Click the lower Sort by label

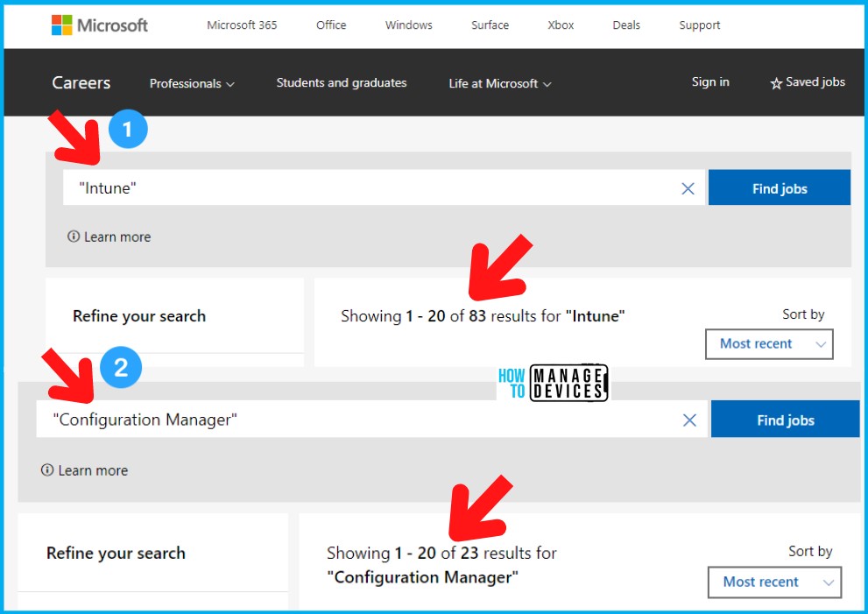810,552
